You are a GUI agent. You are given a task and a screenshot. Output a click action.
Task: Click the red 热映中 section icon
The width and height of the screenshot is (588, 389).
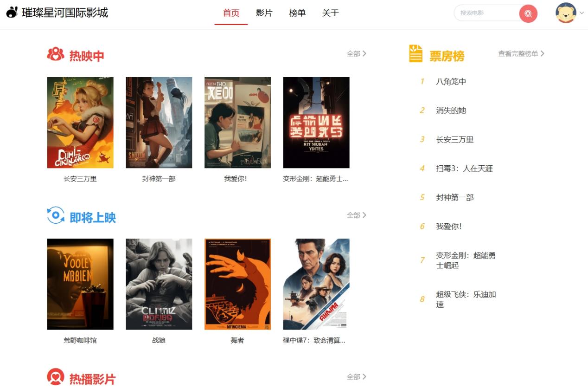click(56, 54)
